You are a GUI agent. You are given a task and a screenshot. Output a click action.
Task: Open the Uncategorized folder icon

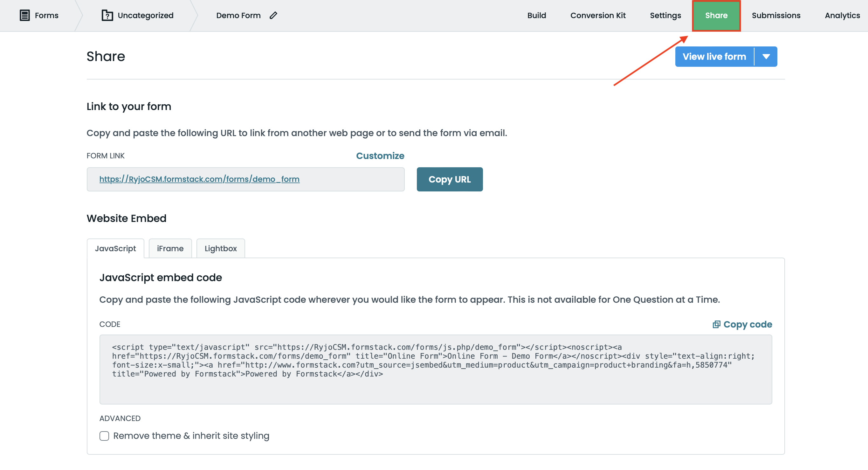click(x=107, y=15)
